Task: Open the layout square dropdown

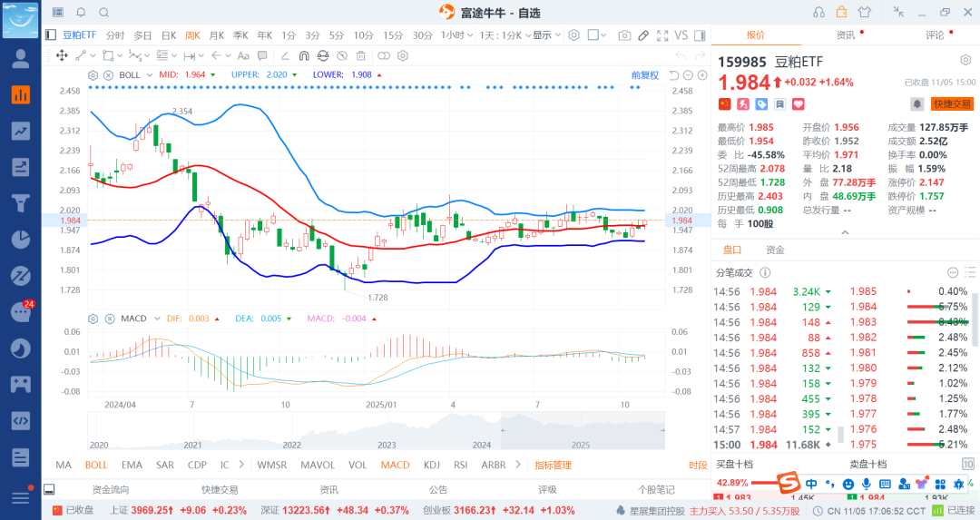Action: [597, 35]
